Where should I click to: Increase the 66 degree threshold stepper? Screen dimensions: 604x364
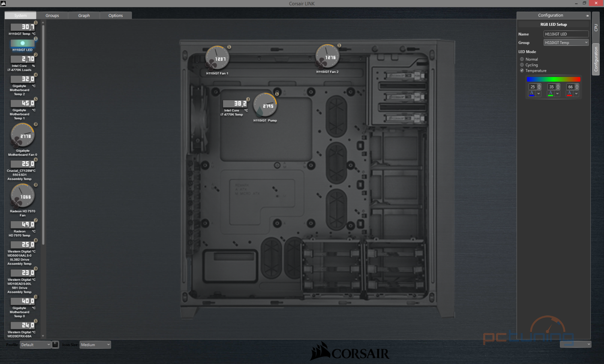click(577, 85)
